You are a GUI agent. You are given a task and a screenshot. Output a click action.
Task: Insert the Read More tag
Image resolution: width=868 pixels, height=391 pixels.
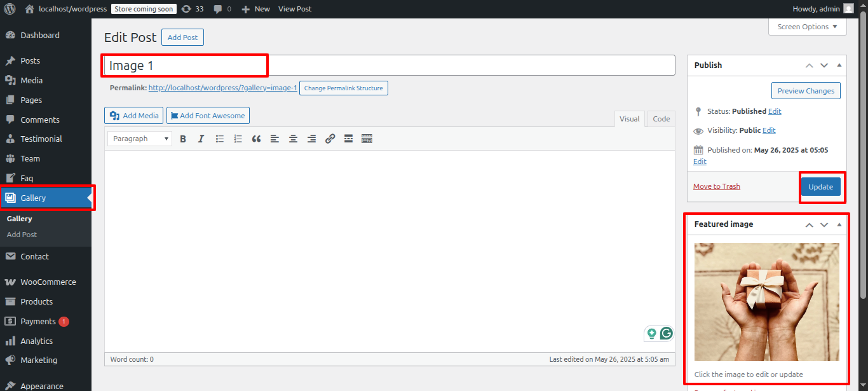pyautogui.click(x=348, y=139)
